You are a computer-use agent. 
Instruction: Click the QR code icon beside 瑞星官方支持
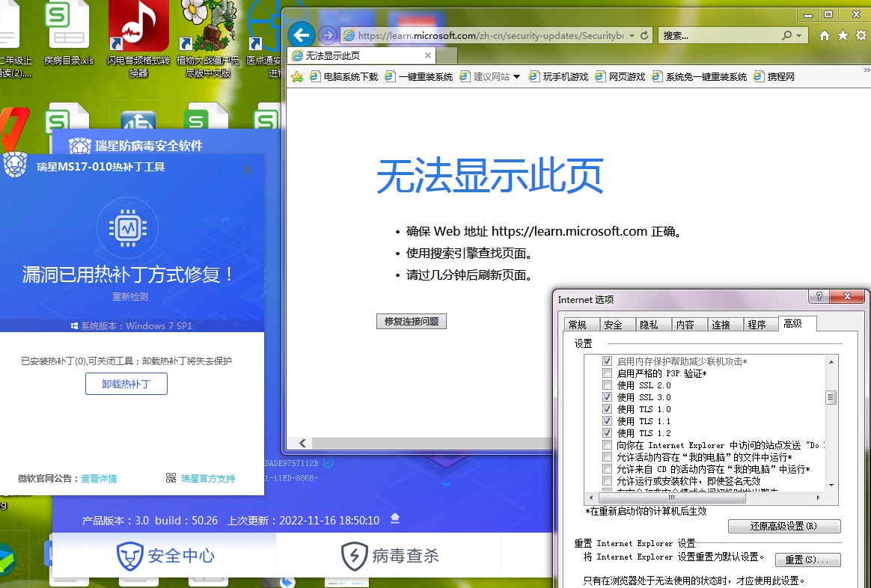coord(171,478)
